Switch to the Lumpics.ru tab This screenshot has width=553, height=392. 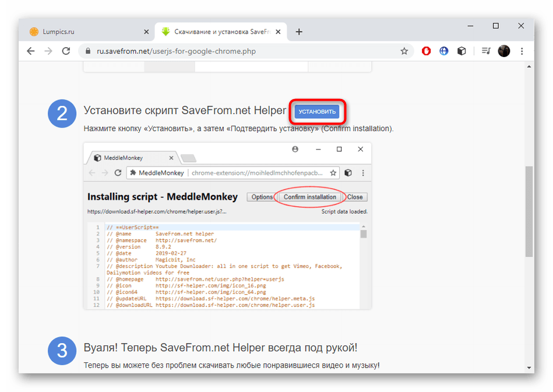pyautogui.click(x=88, y=31)
